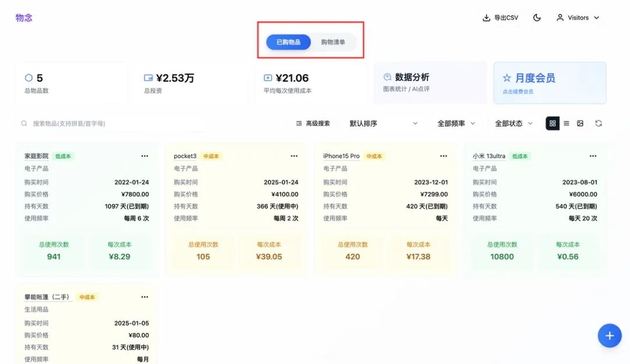This screenshot has width=630, height=364.
Task: Click the 物念 app logo
Action: [24, 17]
